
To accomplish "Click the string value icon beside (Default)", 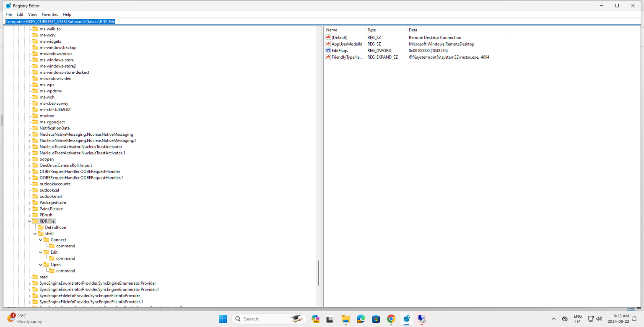I will point(327,37).
